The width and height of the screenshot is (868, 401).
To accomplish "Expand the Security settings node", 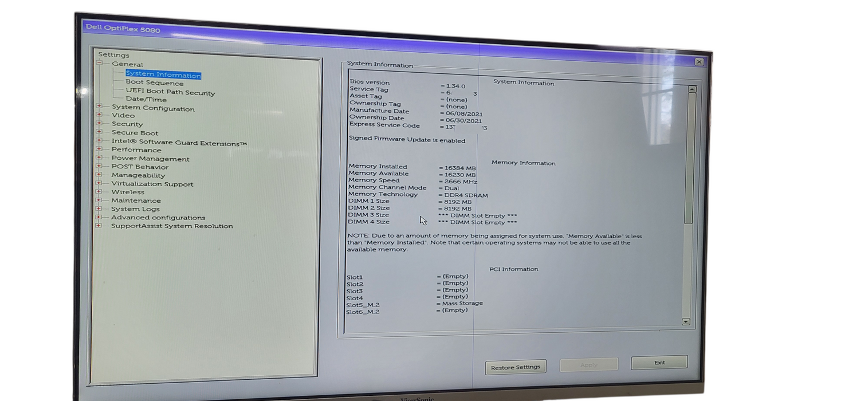I will point(99,123).
